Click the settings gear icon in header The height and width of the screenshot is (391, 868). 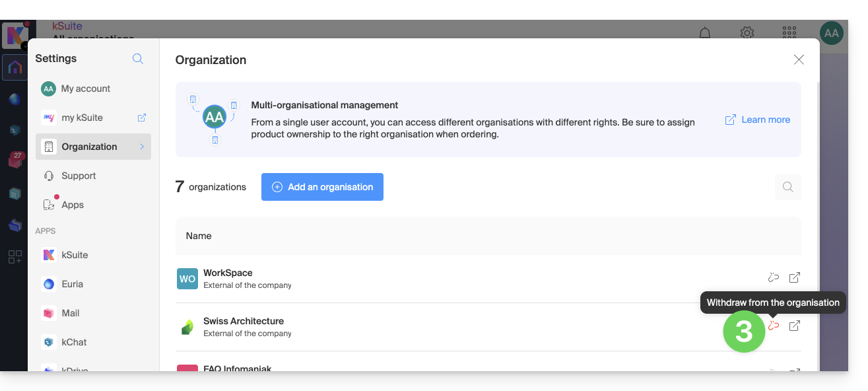[x=747, y=32]
